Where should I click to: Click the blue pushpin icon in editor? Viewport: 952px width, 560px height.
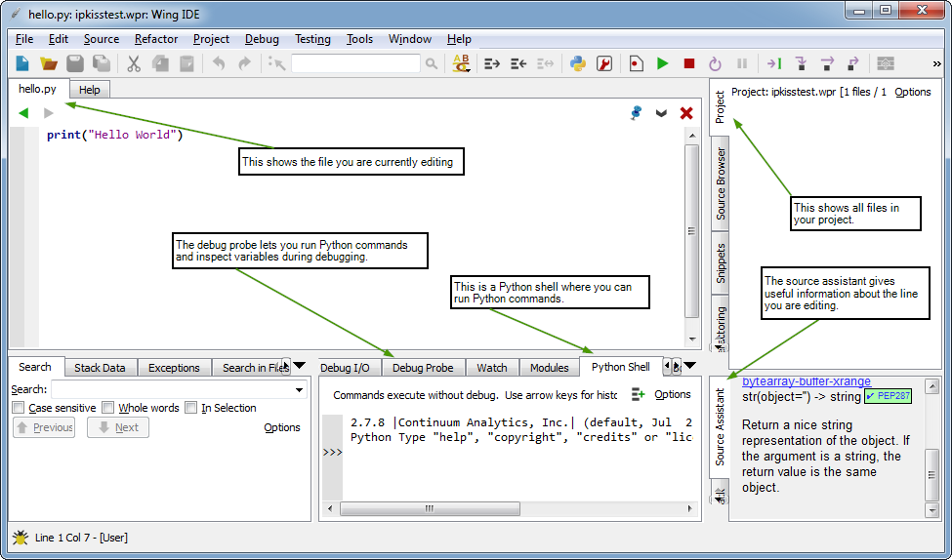pyautogui.click(x=637, y=113)
